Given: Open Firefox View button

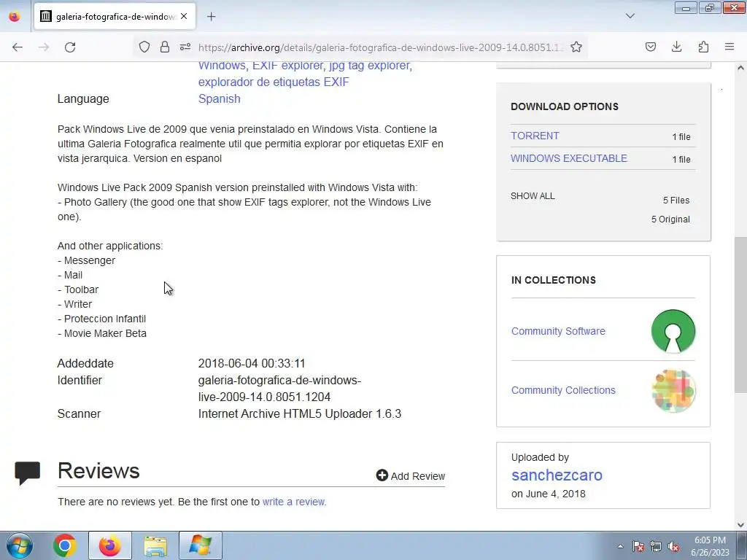Looking at the screenshot, I should click(15, 17).
